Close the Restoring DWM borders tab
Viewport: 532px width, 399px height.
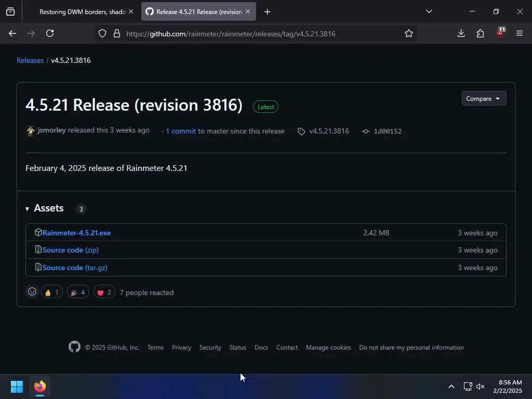[x=131, y=11]
